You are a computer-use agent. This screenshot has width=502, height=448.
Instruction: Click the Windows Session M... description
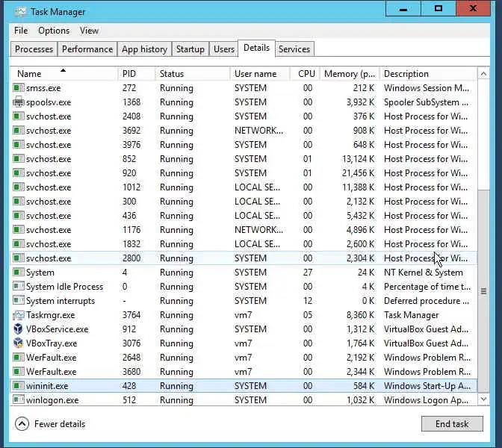tap(426, 87)
